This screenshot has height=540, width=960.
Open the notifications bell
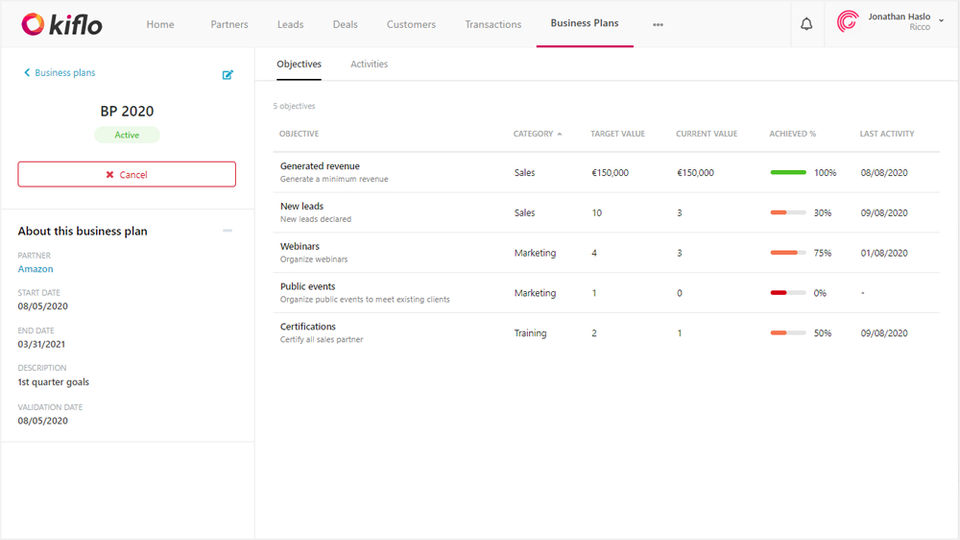(806, 24)
